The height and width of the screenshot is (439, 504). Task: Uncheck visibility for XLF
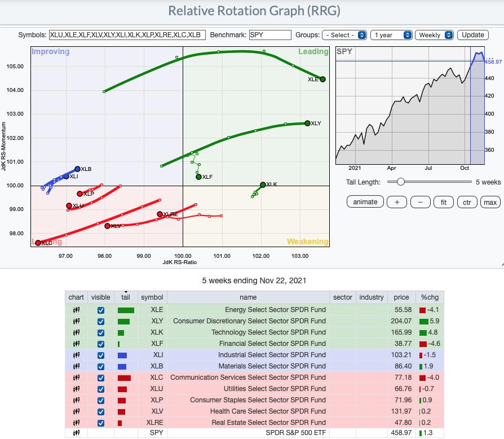(100, 344)
